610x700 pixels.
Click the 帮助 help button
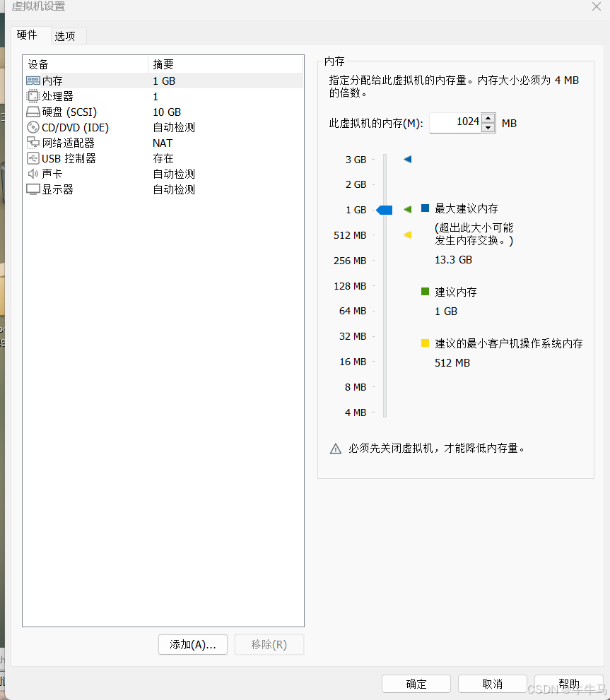(x=569, y=683)
